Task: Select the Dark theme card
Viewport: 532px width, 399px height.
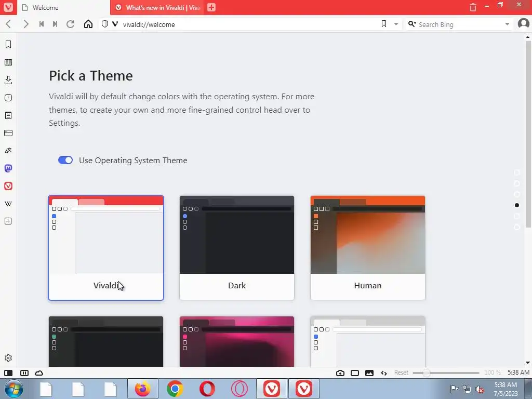Action: [237, 248]
